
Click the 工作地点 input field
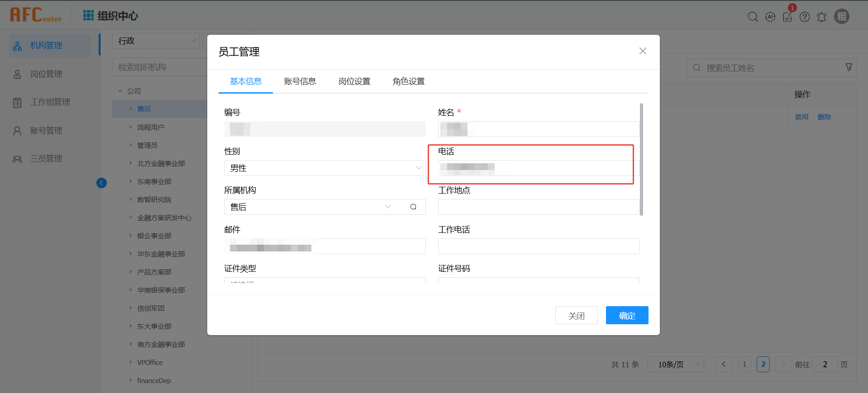point(539,207)
